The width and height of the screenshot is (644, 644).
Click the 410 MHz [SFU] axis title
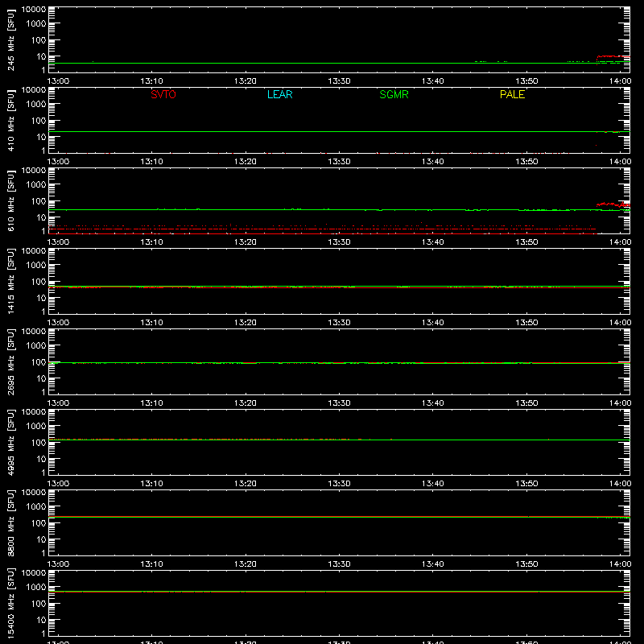pyautogui.click(x=10, y=120)
